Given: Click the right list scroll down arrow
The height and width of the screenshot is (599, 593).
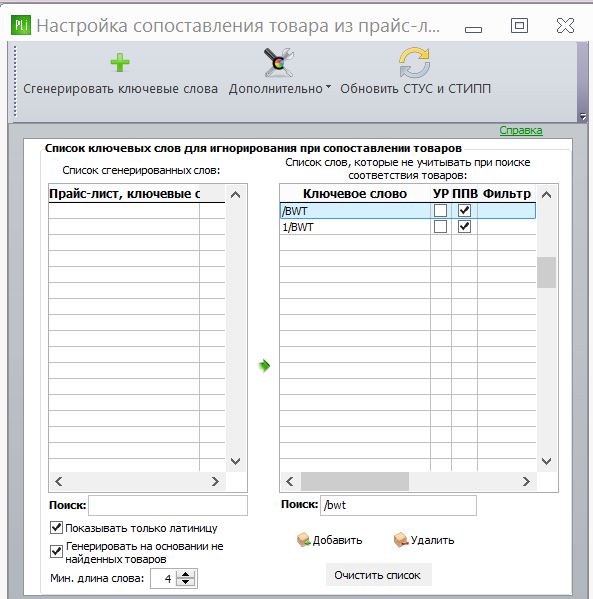Looking at the screenshot, I should click(546, 461).
